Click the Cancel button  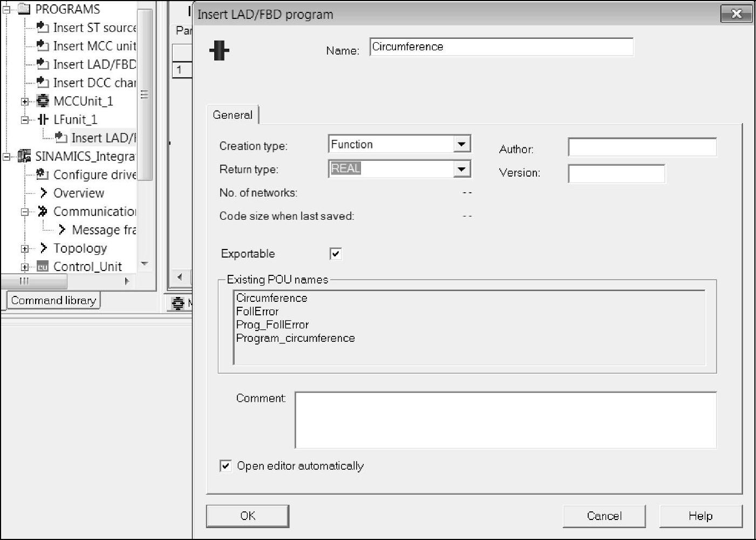tap(604, 516)
